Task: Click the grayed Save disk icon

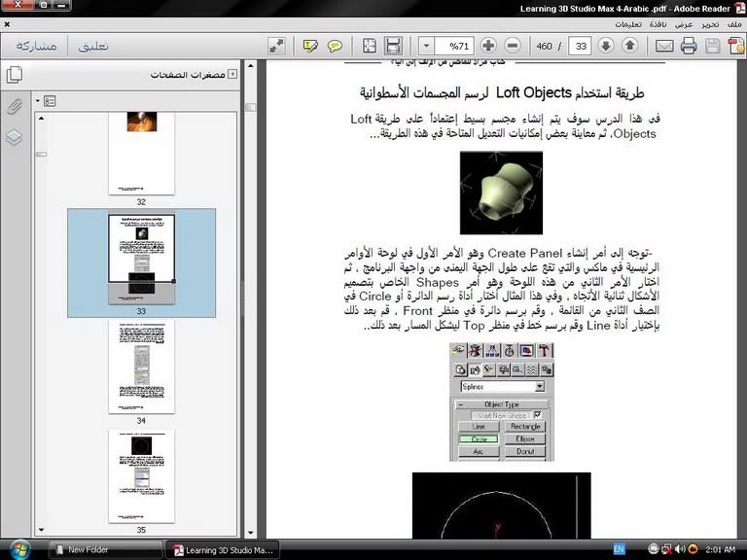Action: click(x=713, y=47)
